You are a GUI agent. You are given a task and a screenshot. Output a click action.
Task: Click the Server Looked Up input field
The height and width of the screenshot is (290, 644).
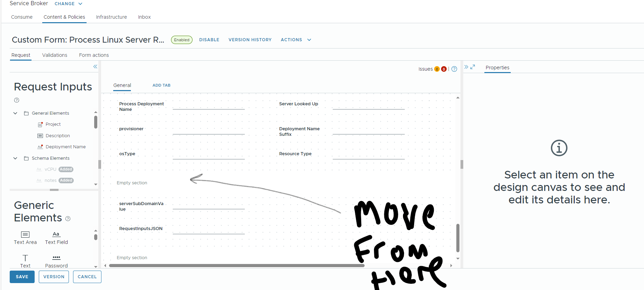pos(369,105)
